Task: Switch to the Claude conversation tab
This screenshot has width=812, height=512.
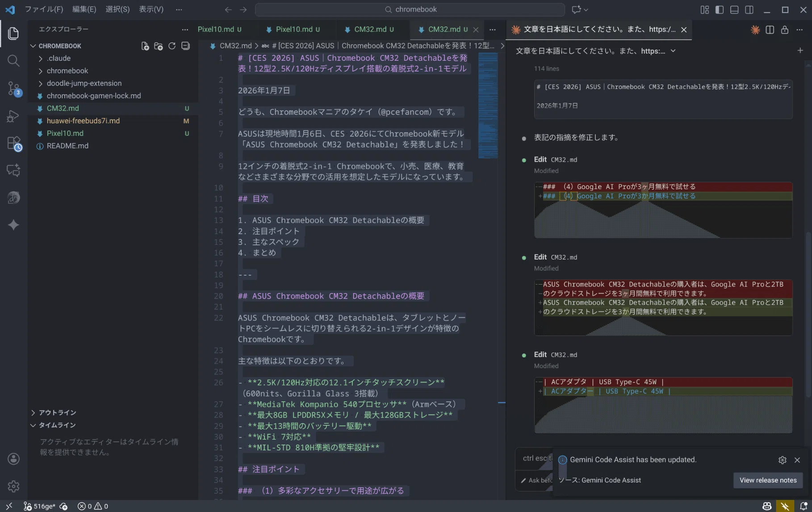Action: [599, 29]
